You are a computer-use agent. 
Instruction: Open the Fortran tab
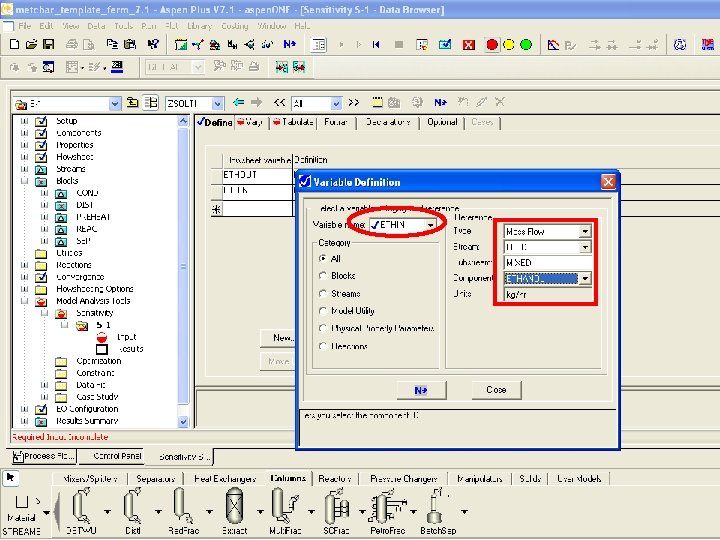click(x=336, y=122)
